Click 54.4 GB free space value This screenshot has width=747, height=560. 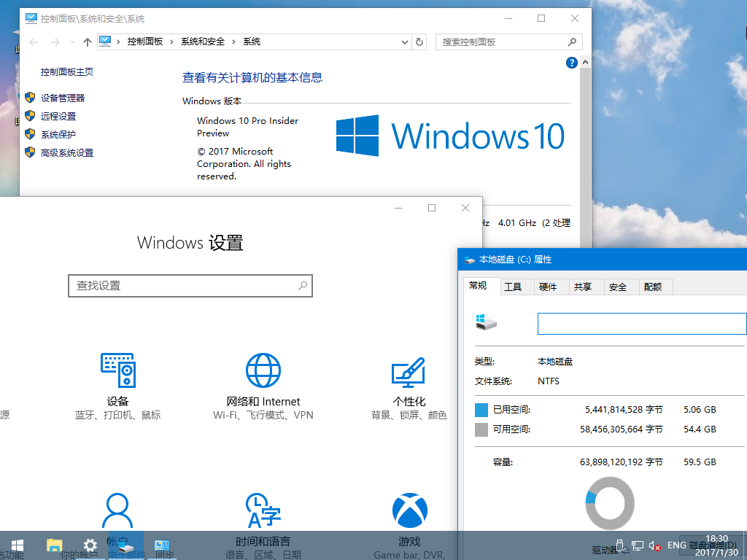tap(700, 429)
